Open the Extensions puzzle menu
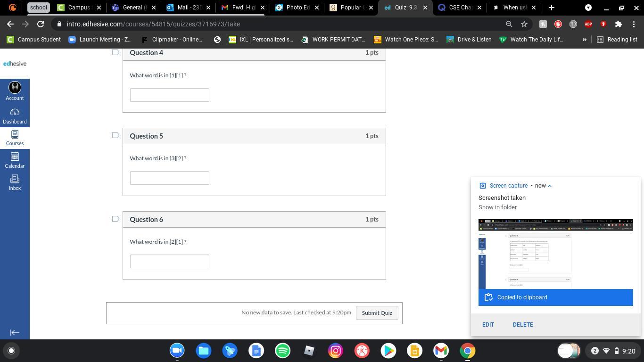This screenshot has width=644, height=362. tap(619, 24)
